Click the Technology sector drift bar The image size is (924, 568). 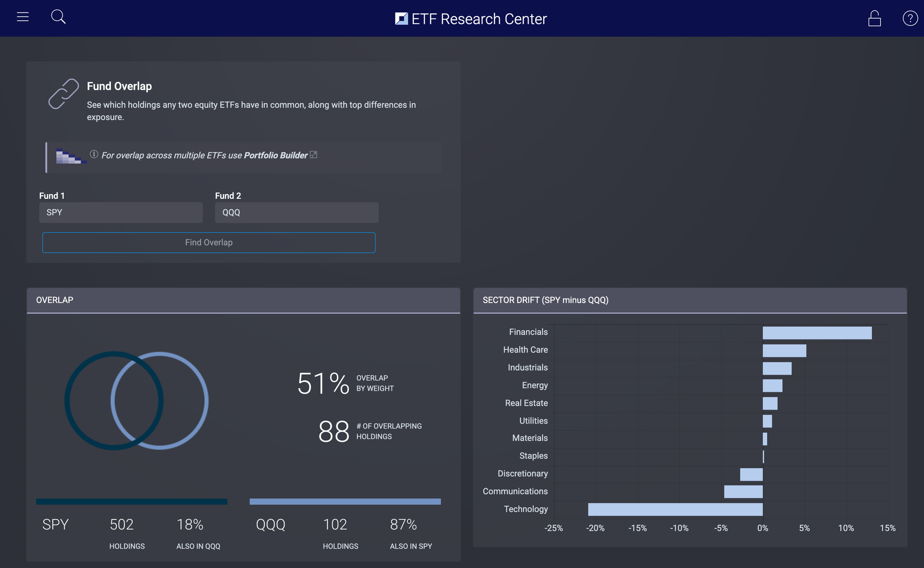pyautogui.click(x=675, y=509)
